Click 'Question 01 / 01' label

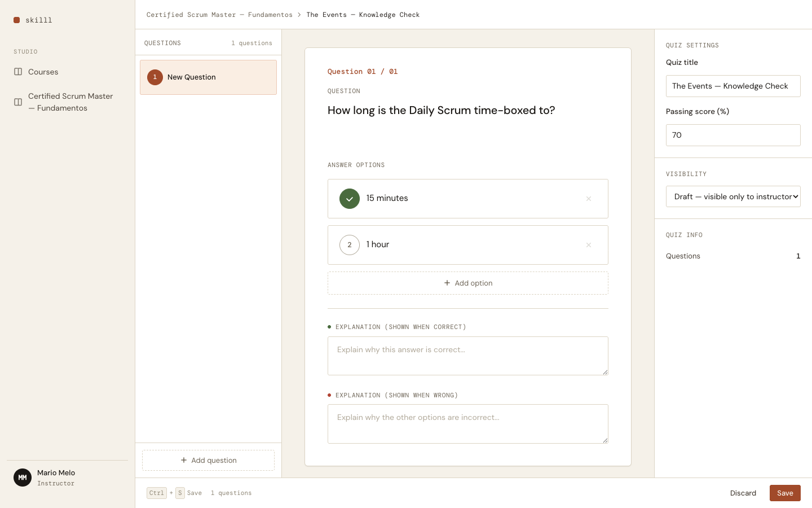click(363, 72)
